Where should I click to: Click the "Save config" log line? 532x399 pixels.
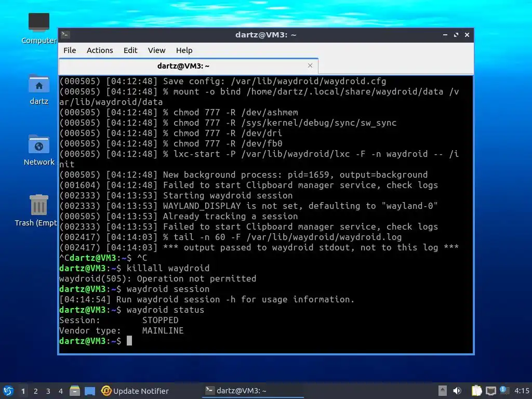(x=222, y=81)
